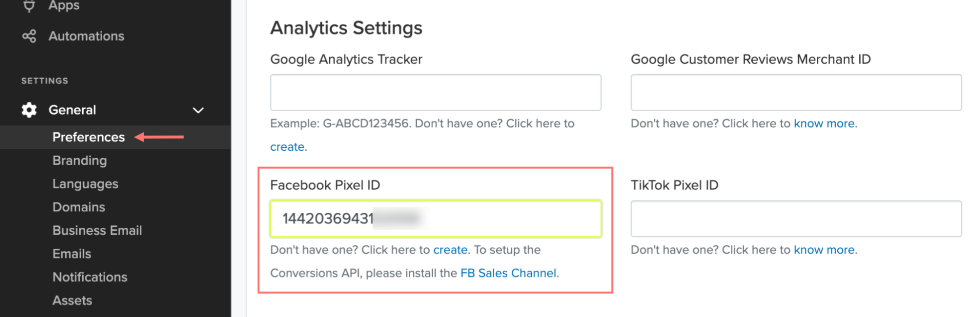Screen dimensions: 980x317
Task: Click the create link under Google Analytics
Action: tap(287, 147)
